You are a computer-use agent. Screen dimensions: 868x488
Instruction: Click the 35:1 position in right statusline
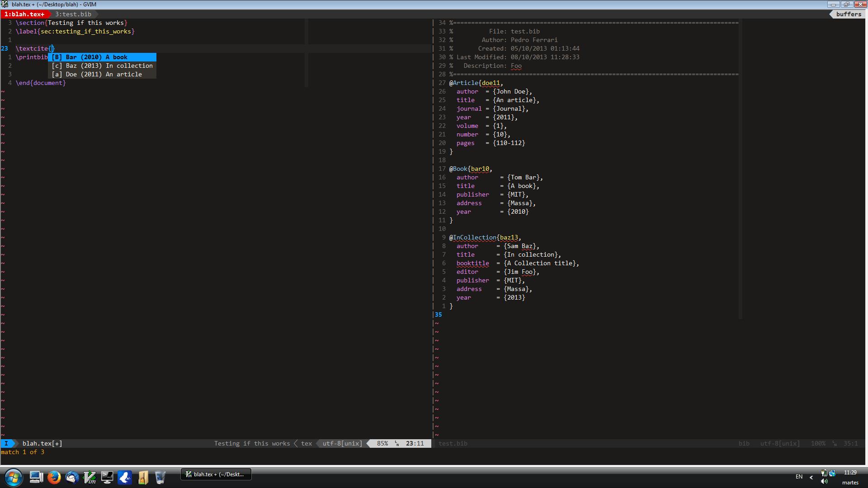point(850,443)
